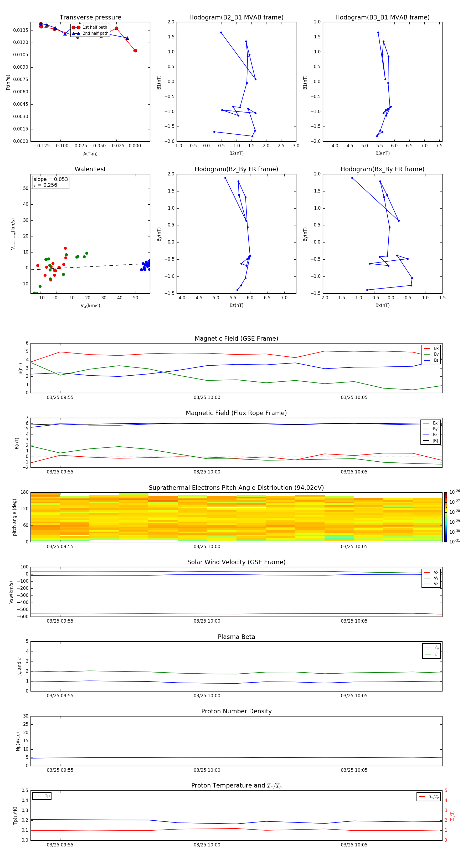The width and height of the screenshot is (473, 868).
Task: Select the Bz entry in GSE legend
Action: [x=431, y=361]
